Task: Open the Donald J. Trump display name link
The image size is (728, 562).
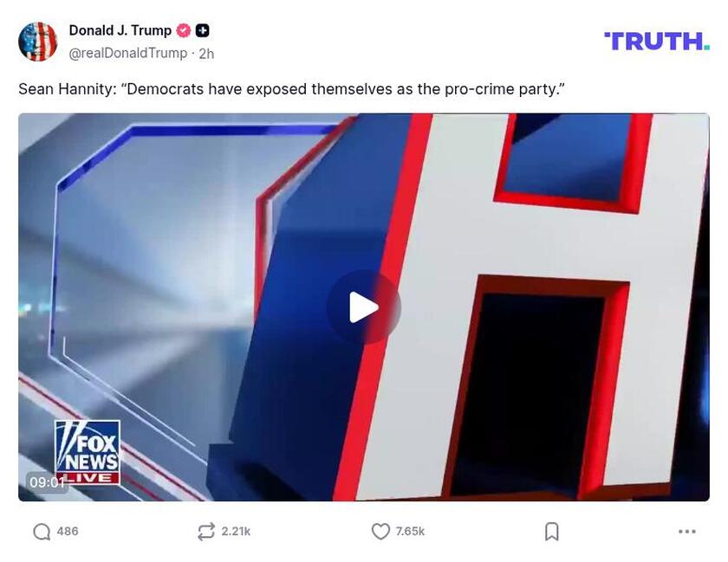Action: (x=120, y=30)
